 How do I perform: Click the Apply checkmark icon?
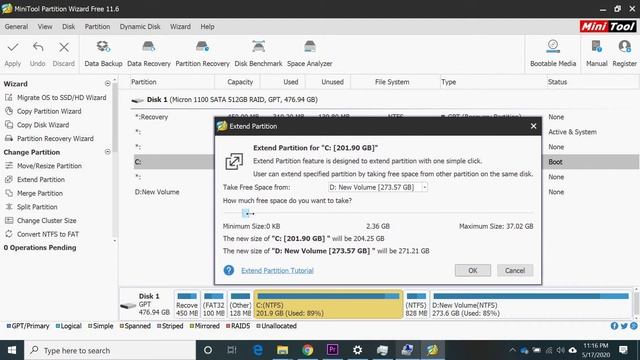pos(13,47)
